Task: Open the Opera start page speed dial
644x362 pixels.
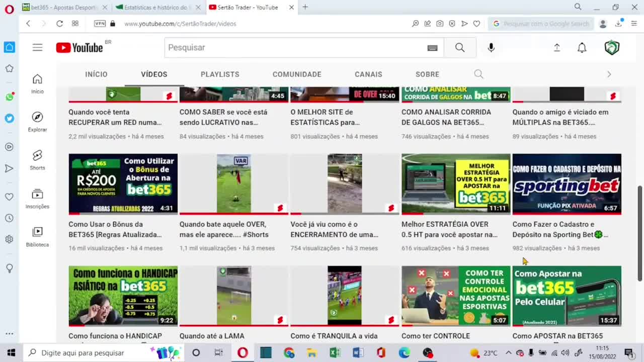Action: click(x=75, y=24)
